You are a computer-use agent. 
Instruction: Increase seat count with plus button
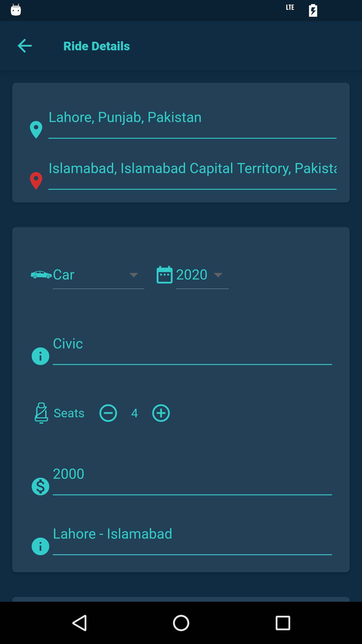(x=161, y=413)
